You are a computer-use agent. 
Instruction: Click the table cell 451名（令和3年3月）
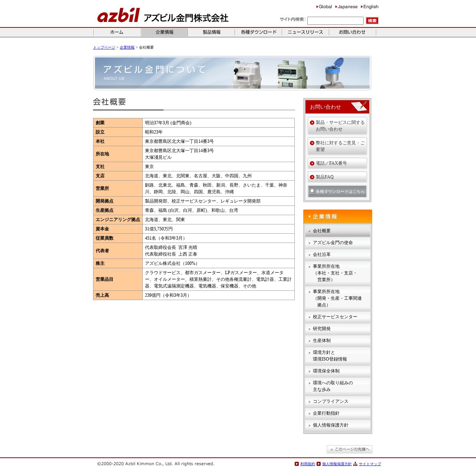(x=218, y=238)
